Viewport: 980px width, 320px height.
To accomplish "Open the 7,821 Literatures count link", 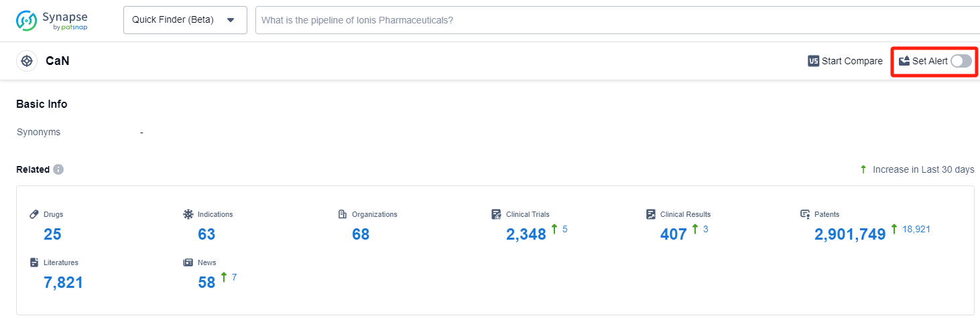I will [64, 283].
